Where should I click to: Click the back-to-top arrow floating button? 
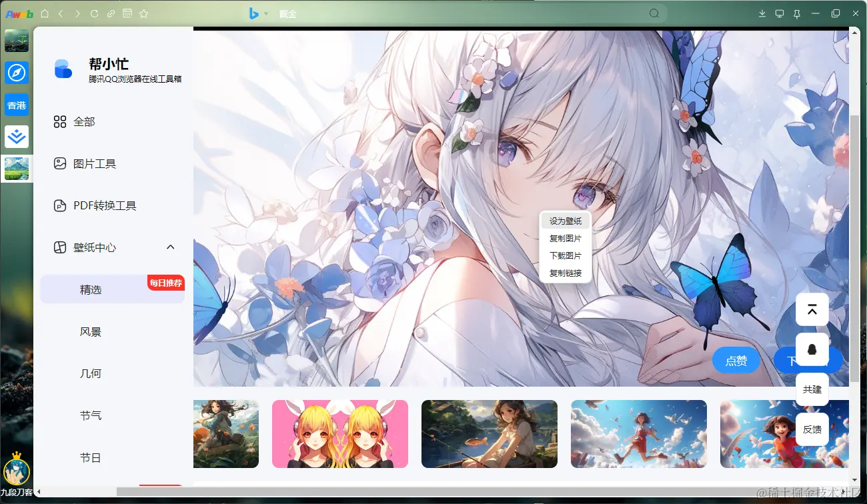(812, 309)
